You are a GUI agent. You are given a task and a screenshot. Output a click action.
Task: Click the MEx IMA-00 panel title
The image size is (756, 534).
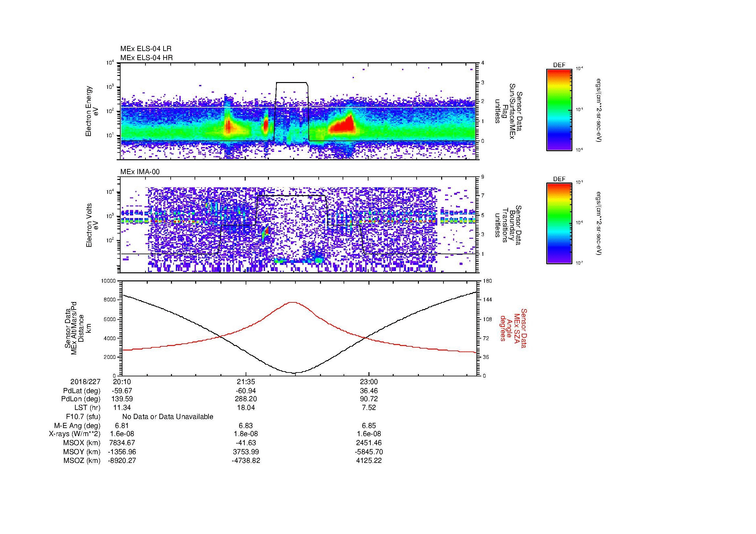click(x=140, y=172)
